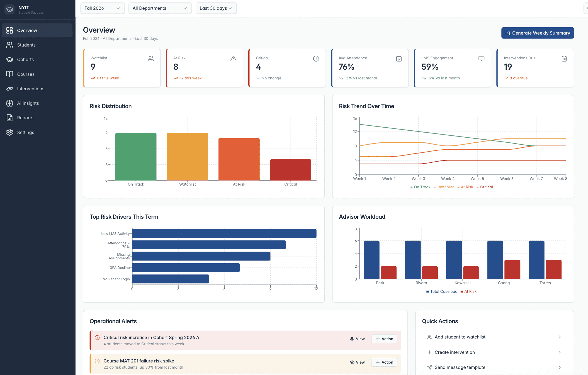Viewport: 588px width, 375px height.
Task: Open AI Insights from the sidebar
Action: coord(28,103)
